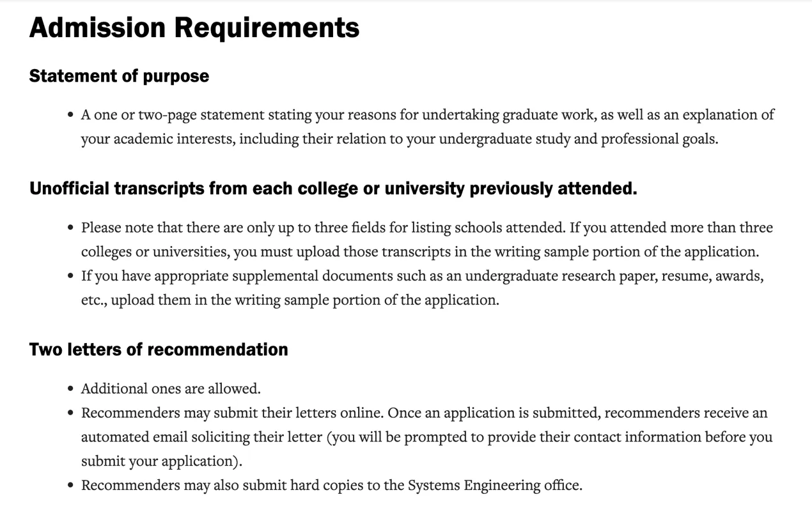Click the bullet starting "If you have appropriate supplemental"
The image size is (812, 506).
point(422,288)
